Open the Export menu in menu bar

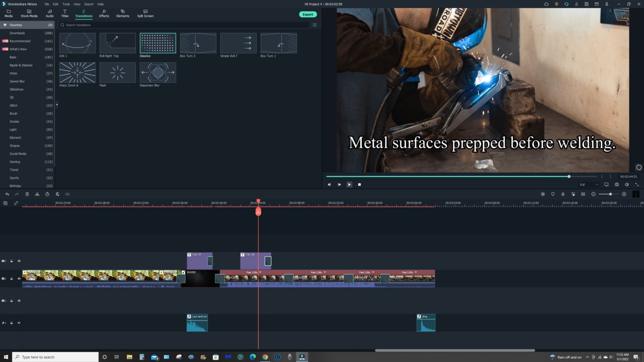point(89,4)
